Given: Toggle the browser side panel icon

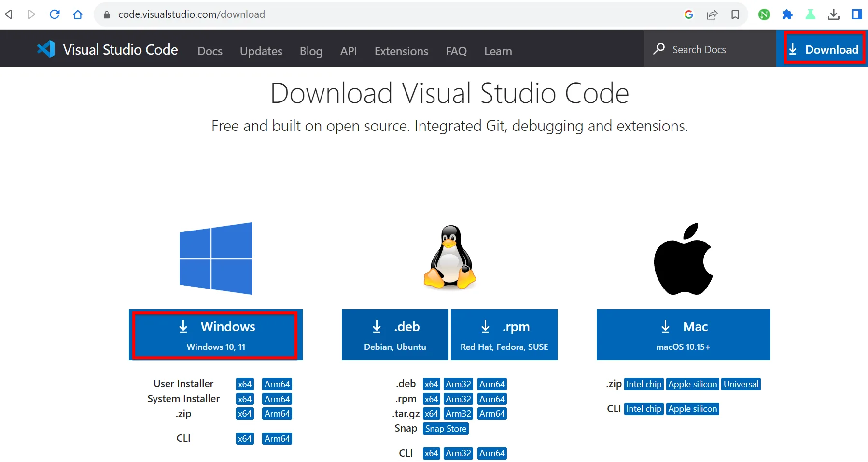Looking at the screenshot, I should pos(857,14).
